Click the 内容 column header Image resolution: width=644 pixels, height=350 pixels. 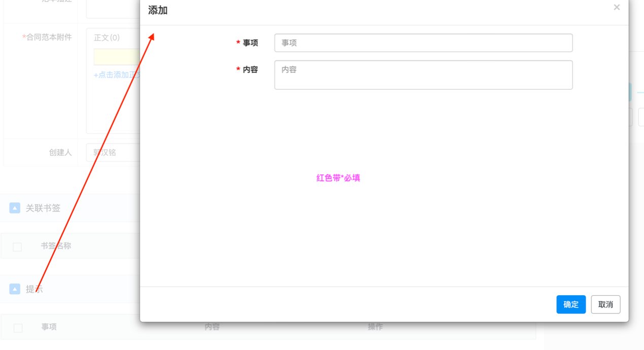click(x=212, y=327)
